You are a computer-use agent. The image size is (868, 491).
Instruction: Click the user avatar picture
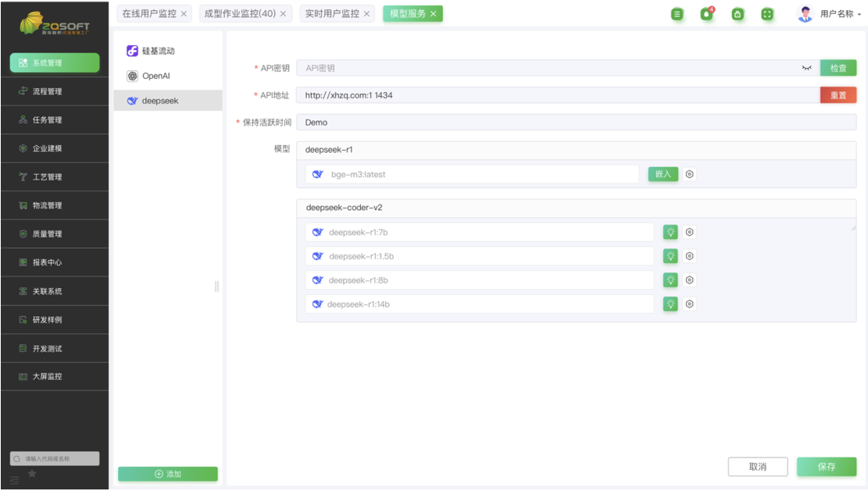pyautogui.click(x=805, y=14)
